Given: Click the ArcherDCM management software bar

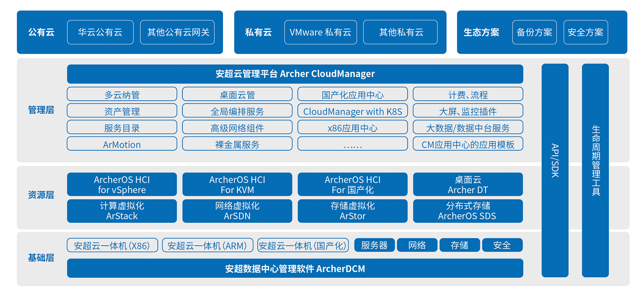Looking at the screenshot, I should [x=295, y=268].
